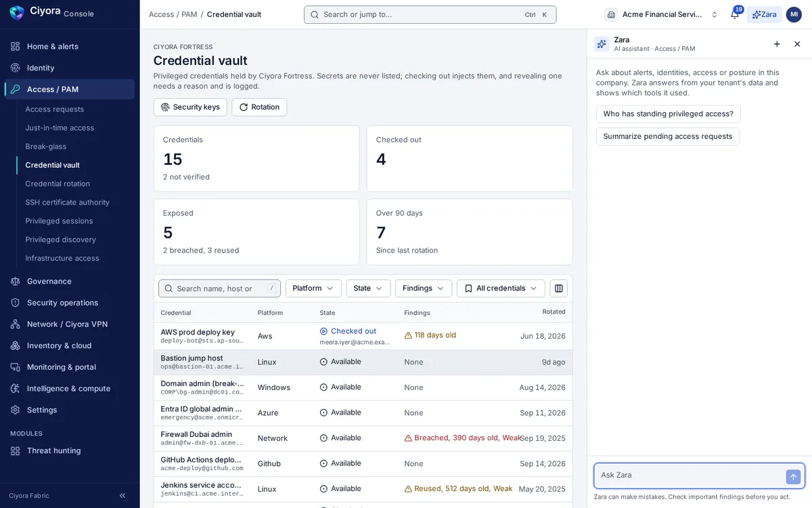The image size is (812, 508).
Task: Focus the Search or jump to field
Action: [430, 14]
